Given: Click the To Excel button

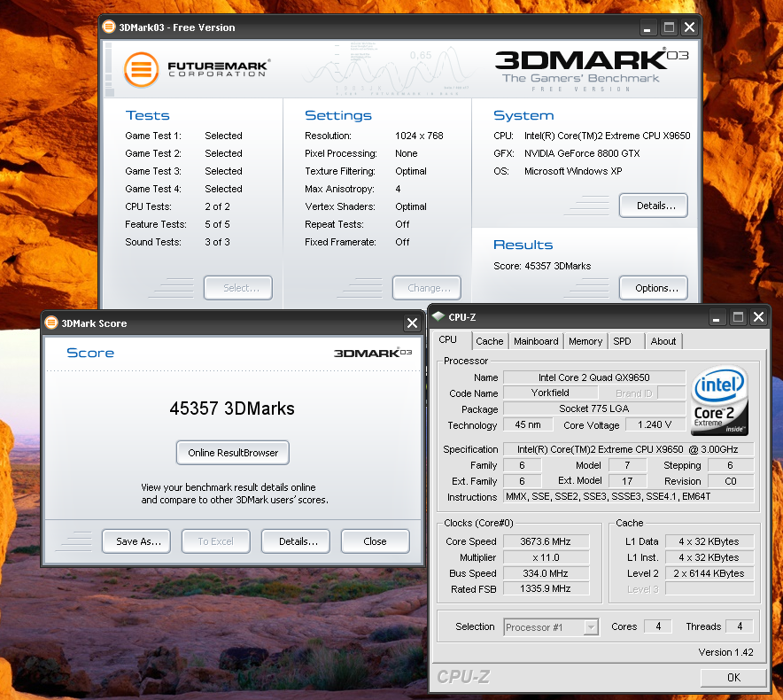Looking at the screenshot, I should point(216,541).
